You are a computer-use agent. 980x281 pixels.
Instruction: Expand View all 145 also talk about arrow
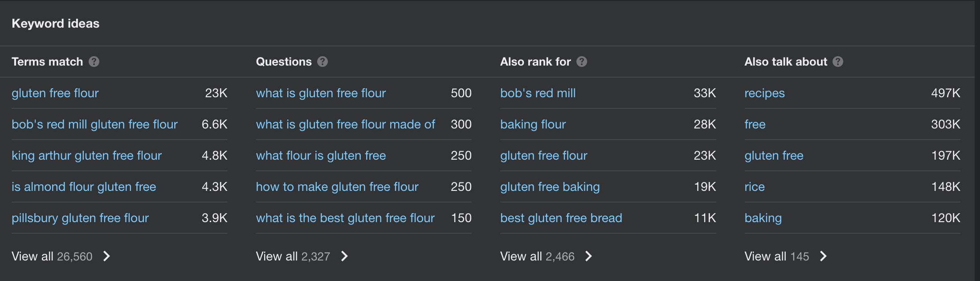click(823, 256)
